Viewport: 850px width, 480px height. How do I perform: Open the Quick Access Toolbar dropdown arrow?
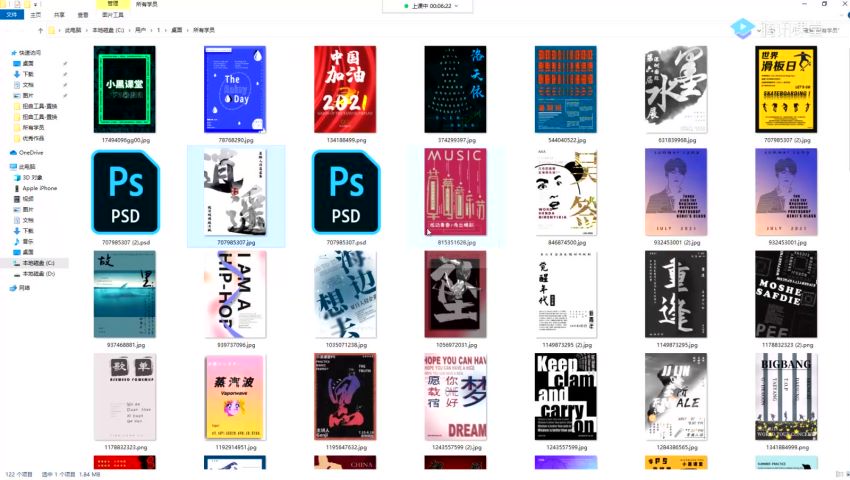pyautogui.click(x=36, y=4)
